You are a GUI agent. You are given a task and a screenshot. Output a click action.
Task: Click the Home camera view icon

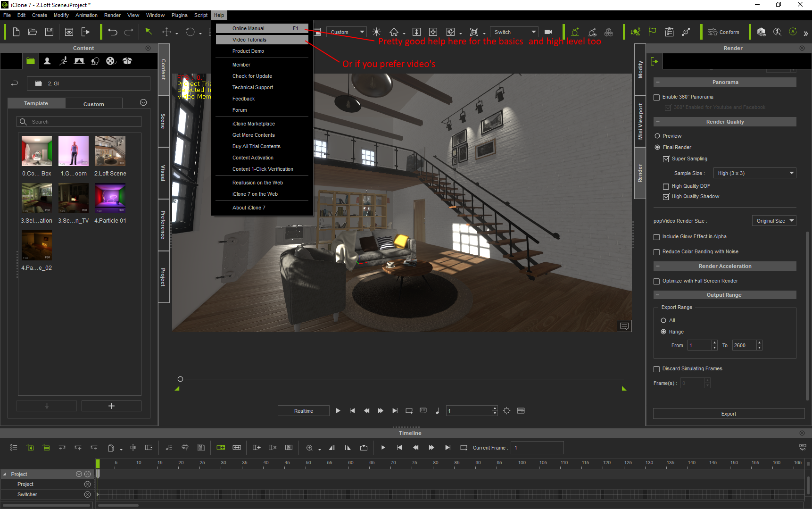(x=394, y=32)
